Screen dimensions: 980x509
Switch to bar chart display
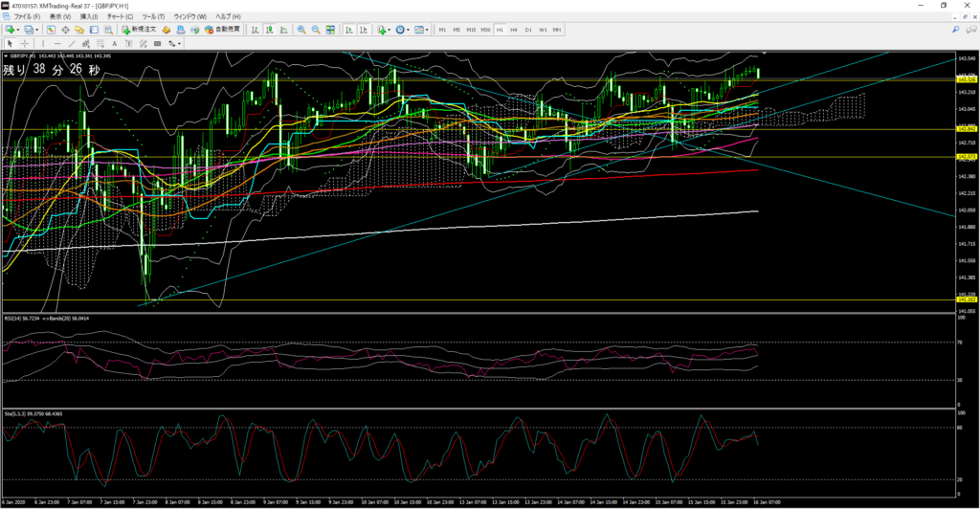(256, 30)
